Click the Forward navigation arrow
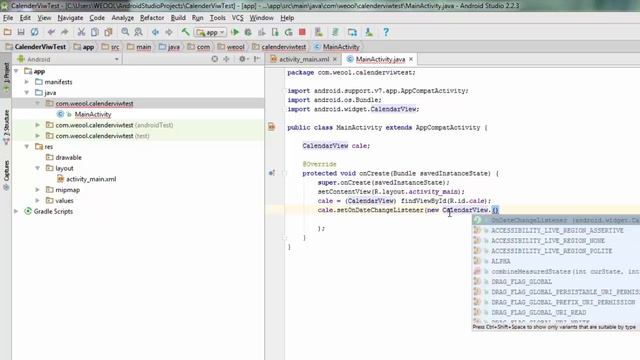This screenshot has width=640, height=360. (169, 32)
